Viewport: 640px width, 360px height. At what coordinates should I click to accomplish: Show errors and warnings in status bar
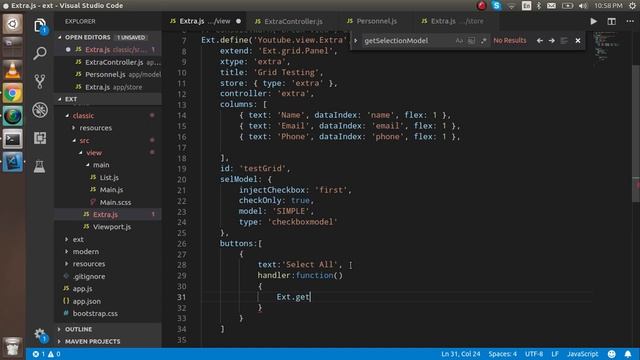(46, 354)
